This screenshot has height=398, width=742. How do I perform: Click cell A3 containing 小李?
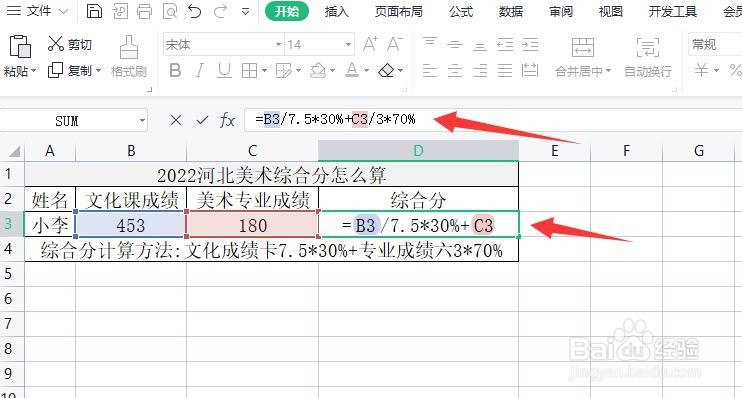point(50,224)
